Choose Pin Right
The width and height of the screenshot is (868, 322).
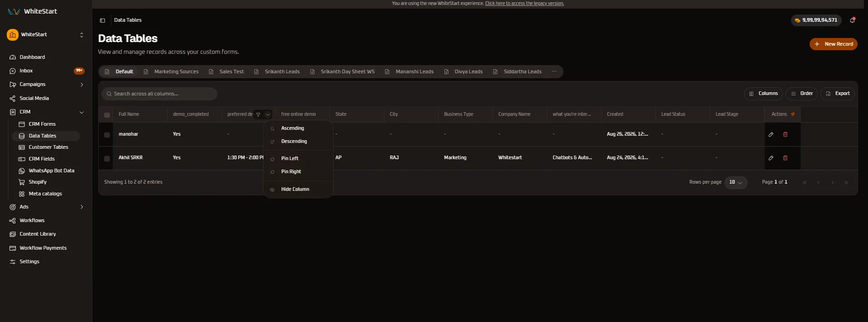(298, 172)
